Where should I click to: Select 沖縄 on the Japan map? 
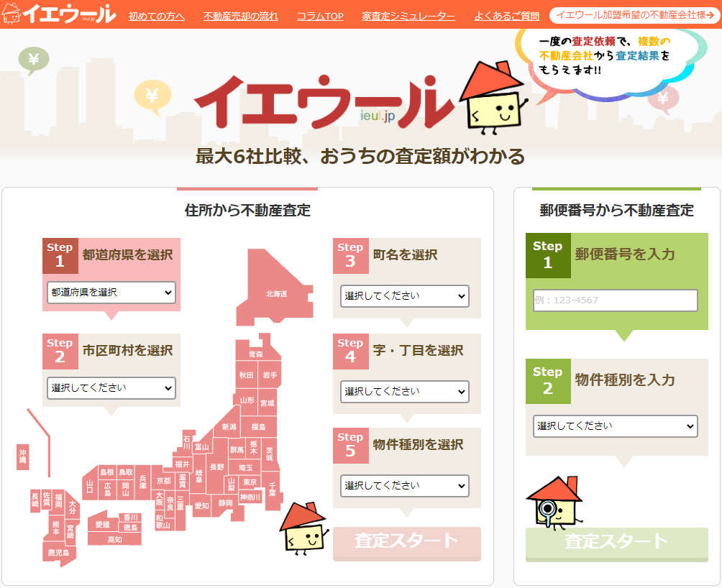(23, 456)
